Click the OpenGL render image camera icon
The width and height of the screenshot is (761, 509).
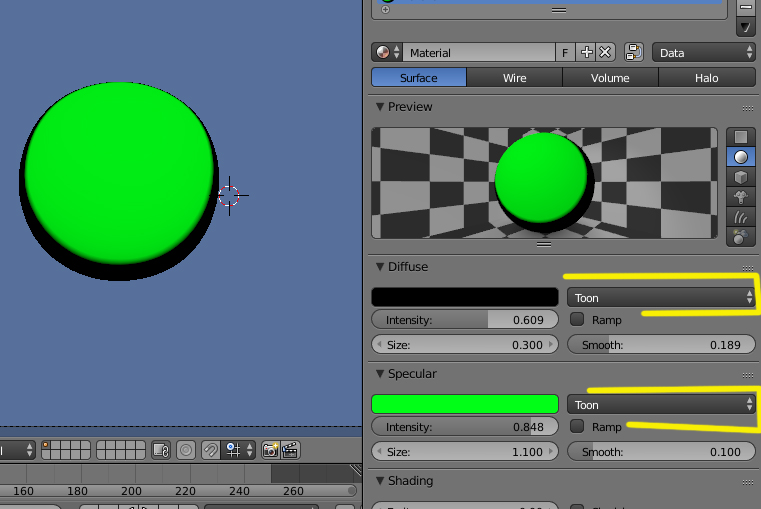pos(270,450)
